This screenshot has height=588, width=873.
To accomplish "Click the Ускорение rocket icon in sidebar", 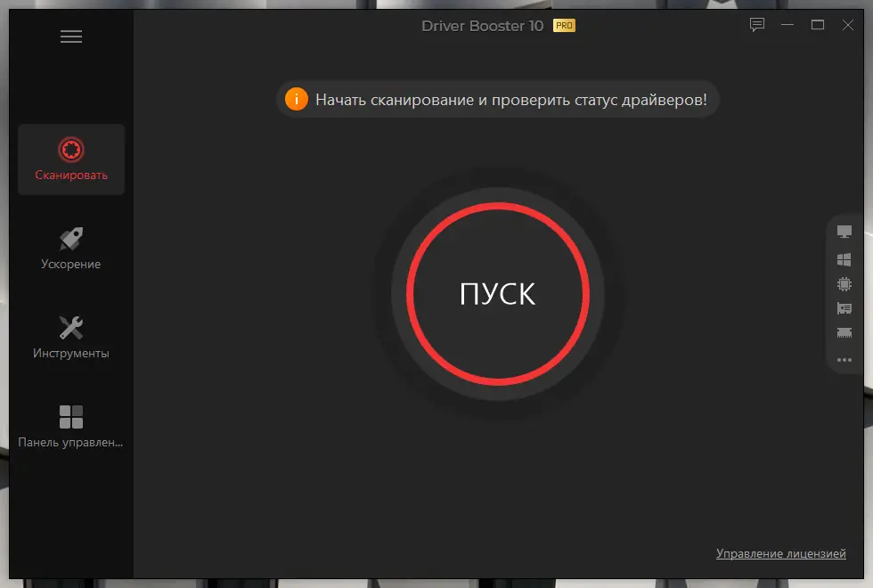I will click(70, 237).
